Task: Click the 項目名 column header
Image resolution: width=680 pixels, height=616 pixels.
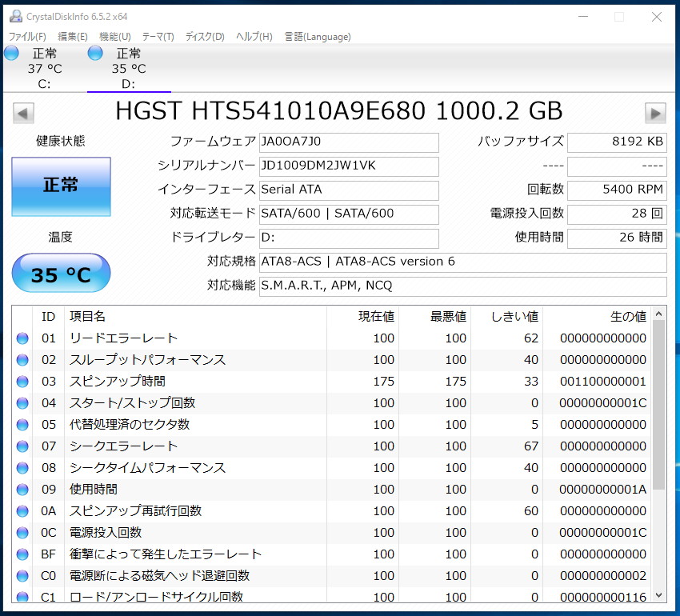Action: pos(195,317)
